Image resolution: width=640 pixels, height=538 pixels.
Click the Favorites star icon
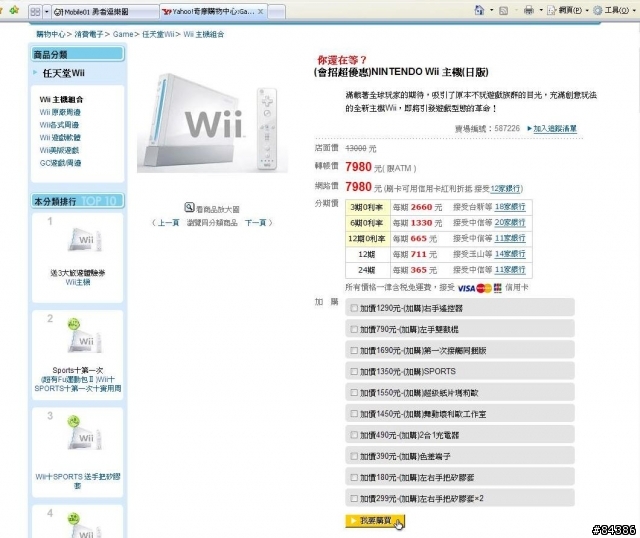14,10
